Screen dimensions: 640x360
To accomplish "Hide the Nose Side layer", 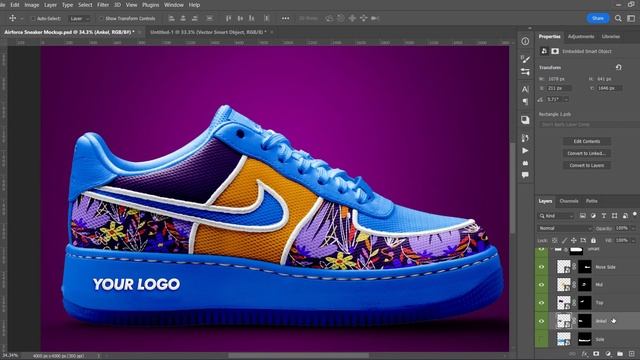I will point(542,267).
